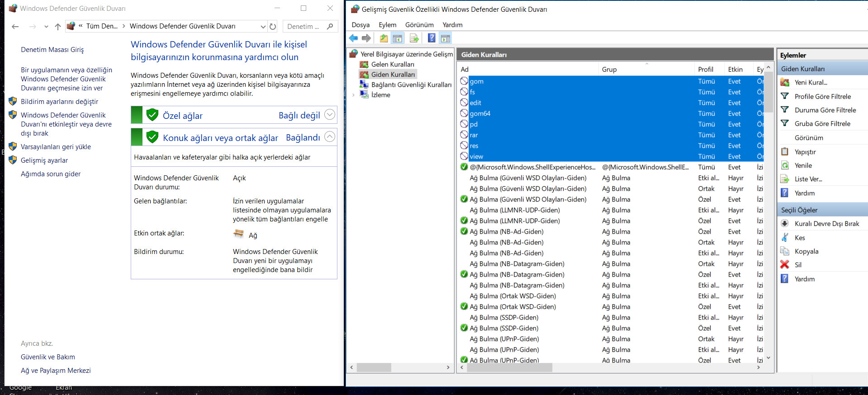Sort rules by the Grup column header
The width and height of the screenshot is (868, 395).
pyautogui.click(x=646, y=69)
